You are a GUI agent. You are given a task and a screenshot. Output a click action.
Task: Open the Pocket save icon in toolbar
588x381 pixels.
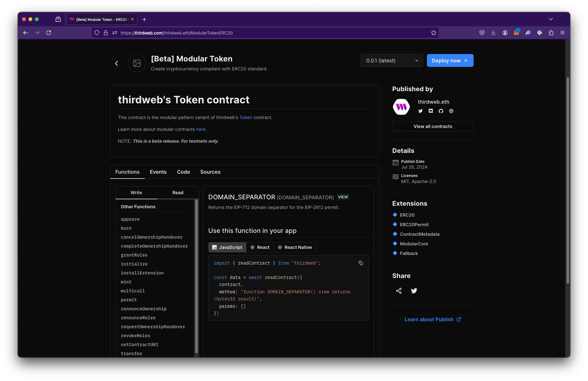tap(482, 33)
